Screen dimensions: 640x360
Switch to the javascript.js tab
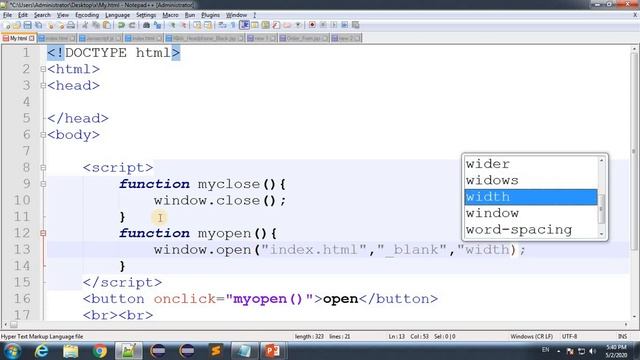click(100, 38)
